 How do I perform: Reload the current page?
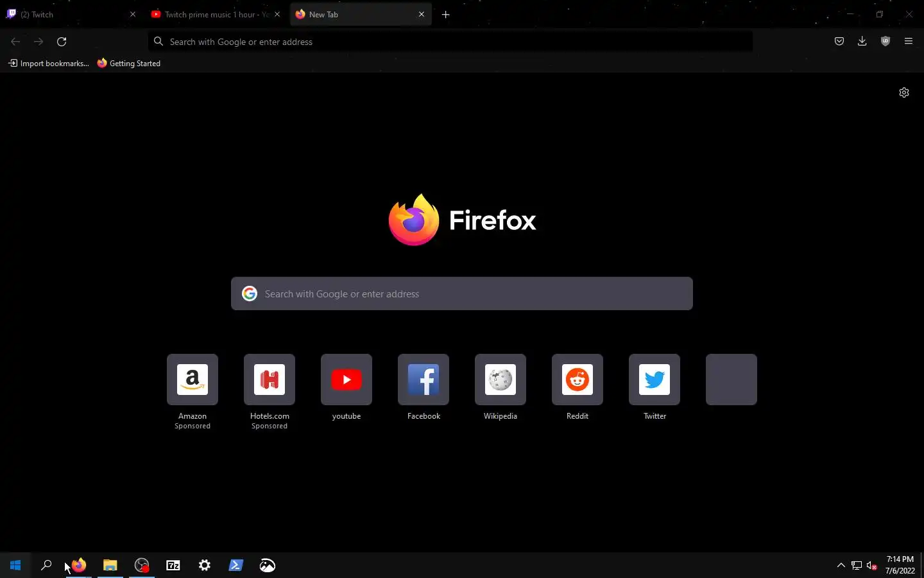(62, 42)
